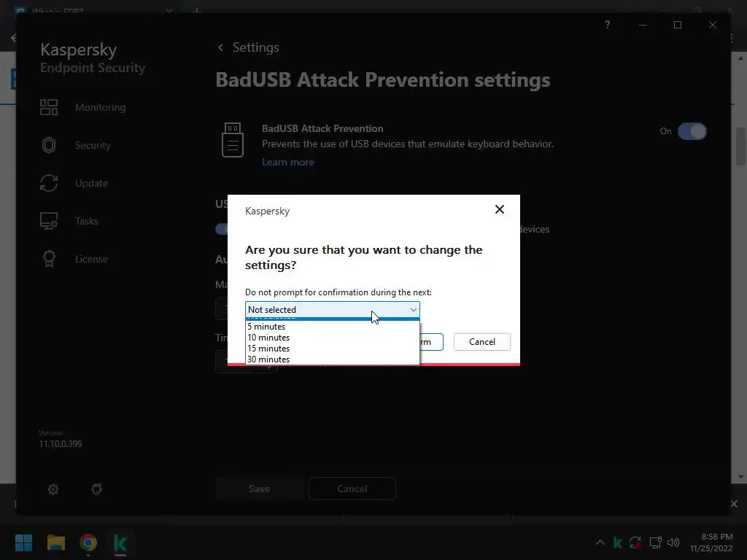Open the help question mark icon

point(607,25)
